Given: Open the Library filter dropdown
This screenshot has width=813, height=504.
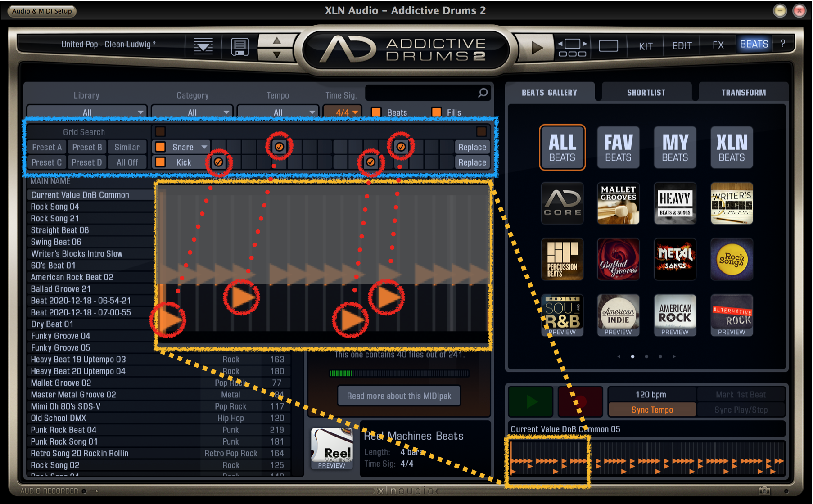Looking at the screenshot, I should tap(87, 112).
